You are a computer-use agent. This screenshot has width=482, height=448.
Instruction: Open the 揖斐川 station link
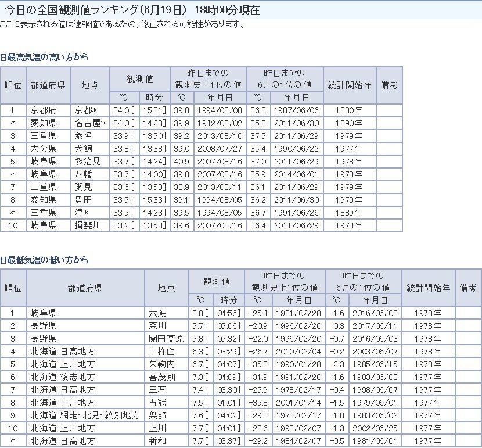point(87,225)
